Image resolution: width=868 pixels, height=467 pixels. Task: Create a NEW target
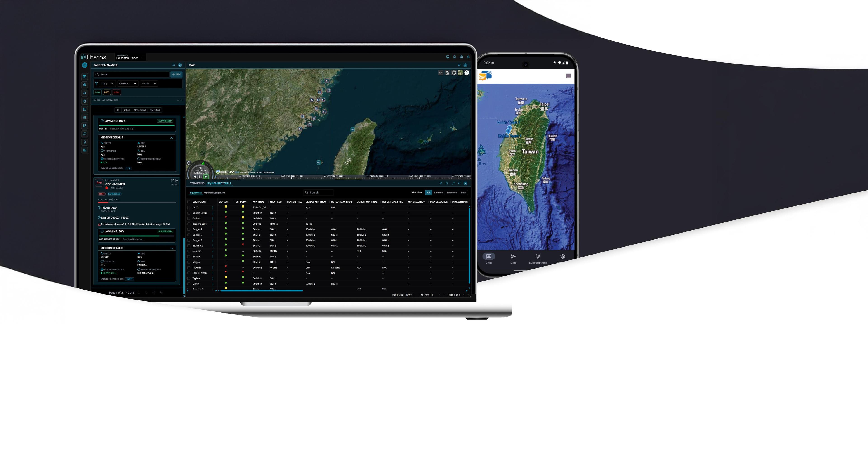tap(176, 74)
